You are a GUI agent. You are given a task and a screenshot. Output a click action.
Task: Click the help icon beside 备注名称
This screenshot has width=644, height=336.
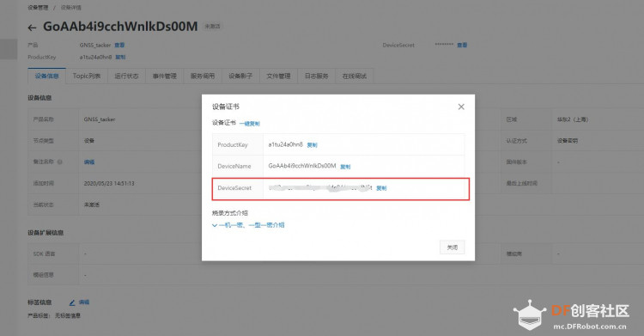click(x=60, y=162)
